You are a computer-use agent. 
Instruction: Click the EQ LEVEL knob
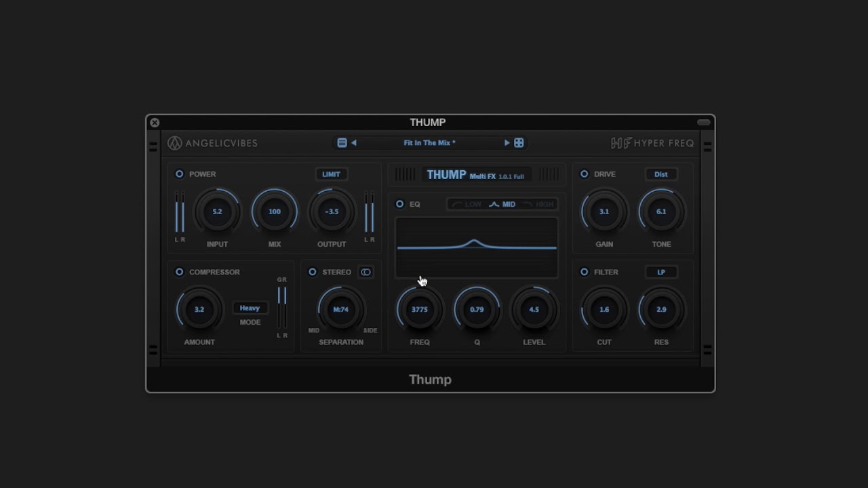534,309
